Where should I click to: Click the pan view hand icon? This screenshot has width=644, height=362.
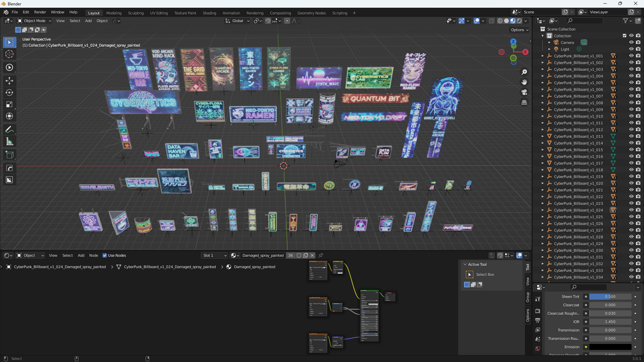click(x=524, y=82)
